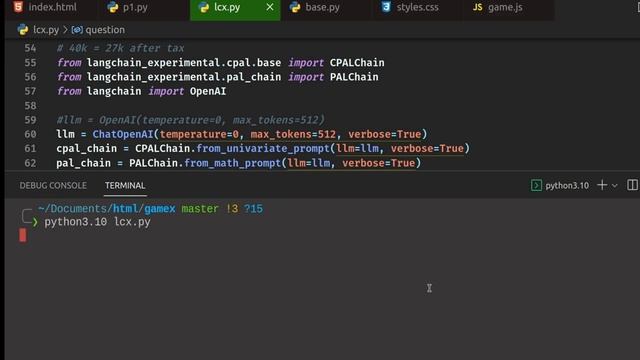Select the lcx.py editor tab

point(236,7)
